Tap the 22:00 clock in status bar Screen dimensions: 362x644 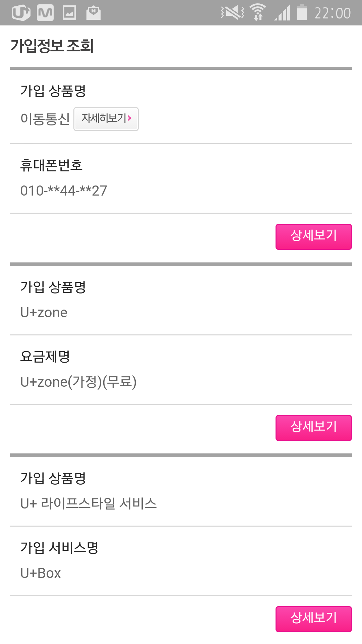tap(333, 13)
